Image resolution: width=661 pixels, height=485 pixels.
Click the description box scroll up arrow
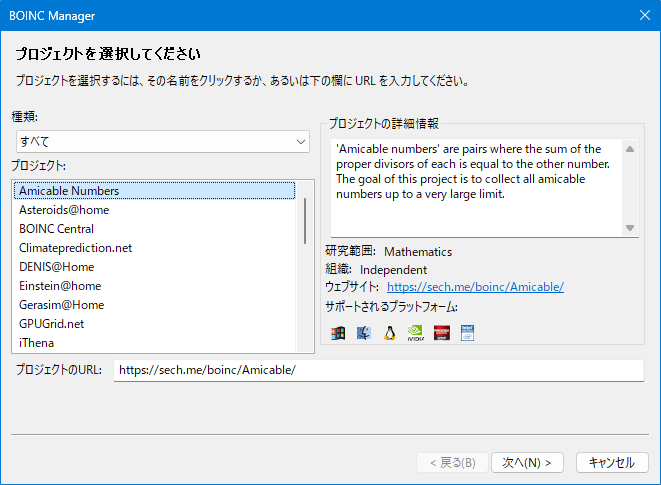click(x=630, y=149)
